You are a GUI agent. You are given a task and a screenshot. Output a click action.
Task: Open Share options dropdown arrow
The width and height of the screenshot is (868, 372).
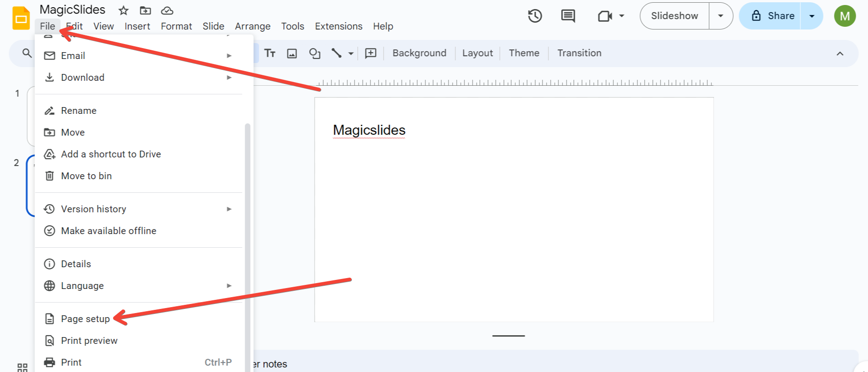tap(812, 16)
